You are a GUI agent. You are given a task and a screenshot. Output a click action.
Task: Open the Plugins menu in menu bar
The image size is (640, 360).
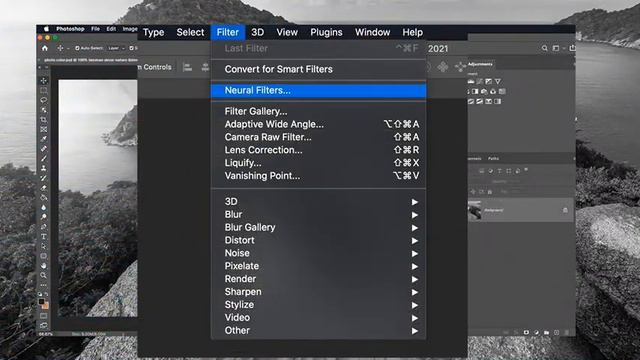[326, 32]
